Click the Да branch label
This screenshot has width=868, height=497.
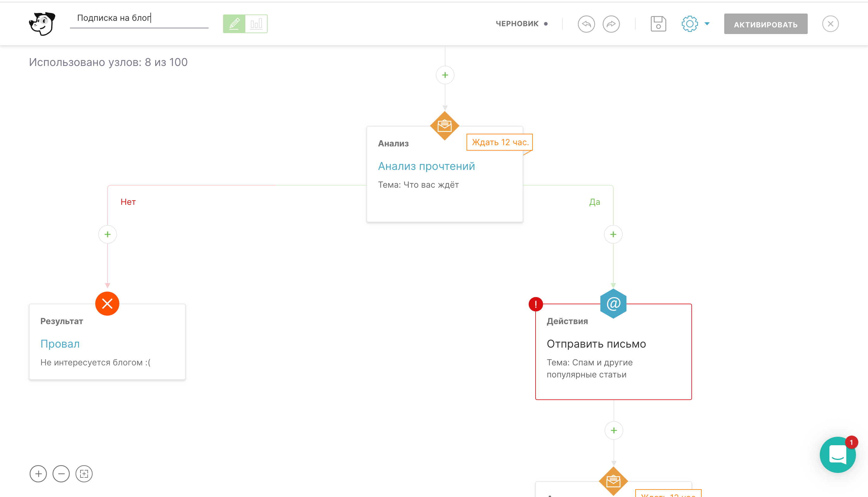(594, 202)
